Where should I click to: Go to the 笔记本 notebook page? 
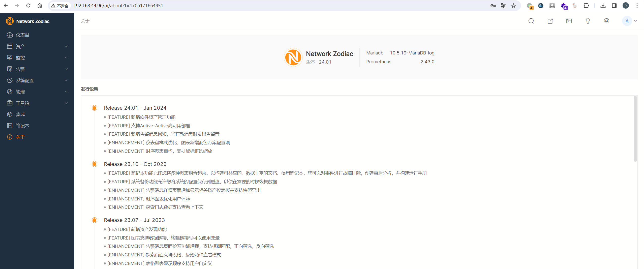click(22, 126)
